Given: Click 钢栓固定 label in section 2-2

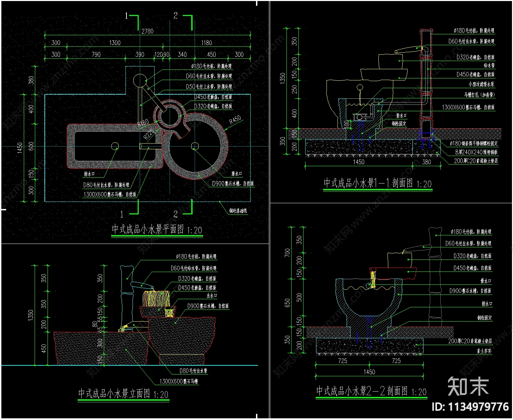Looking at the screenshot, I should pos(485,318).
